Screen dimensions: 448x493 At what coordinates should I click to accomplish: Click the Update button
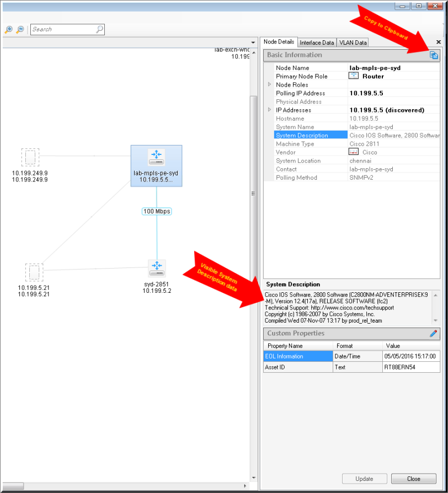(364, 479)
